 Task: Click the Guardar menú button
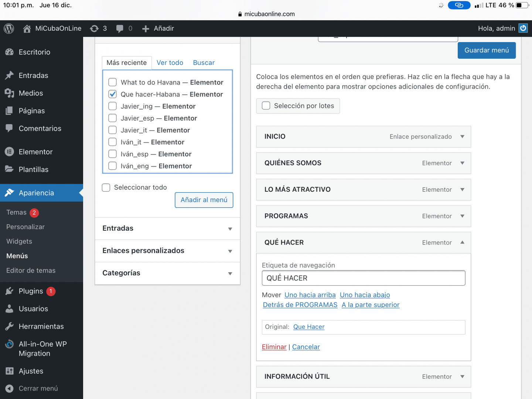pyautogui.click(x=487, y=50)
